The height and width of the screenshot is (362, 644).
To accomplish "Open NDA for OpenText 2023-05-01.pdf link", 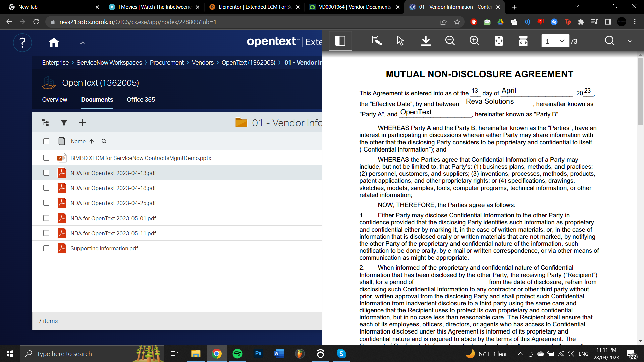I will click(x=113, y=218).
